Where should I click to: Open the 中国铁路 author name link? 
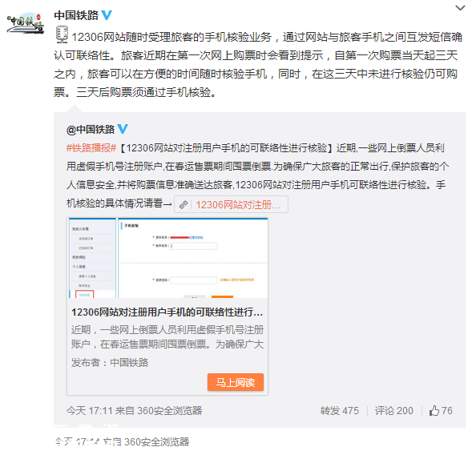point(76,15)
